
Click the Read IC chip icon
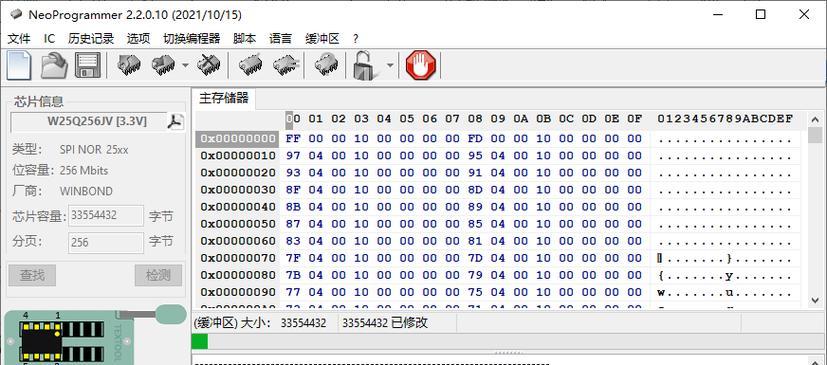129,65
